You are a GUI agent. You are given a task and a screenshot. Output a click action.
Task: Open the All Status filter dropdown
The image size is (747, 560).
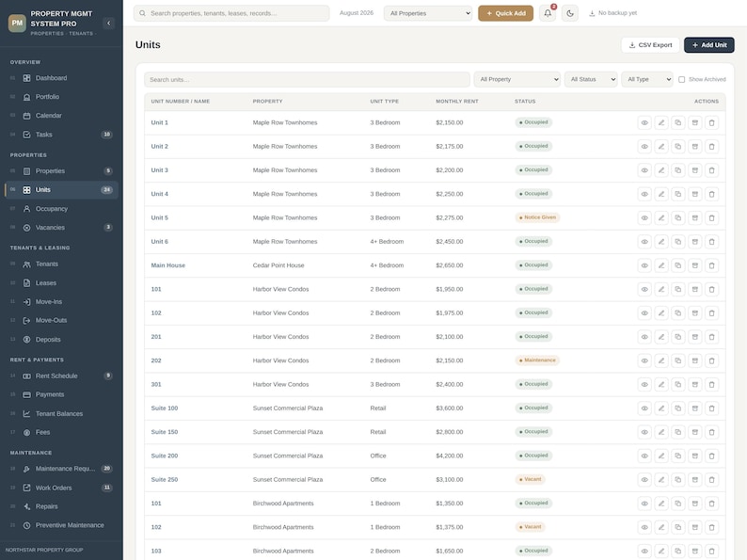click(591, 80)
